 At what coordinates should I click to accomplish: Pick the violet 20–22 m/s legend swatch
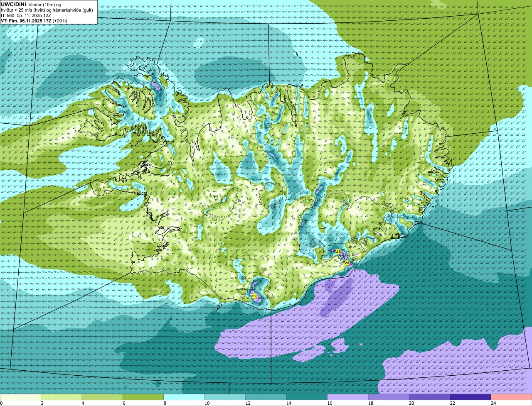click(430, 397)
